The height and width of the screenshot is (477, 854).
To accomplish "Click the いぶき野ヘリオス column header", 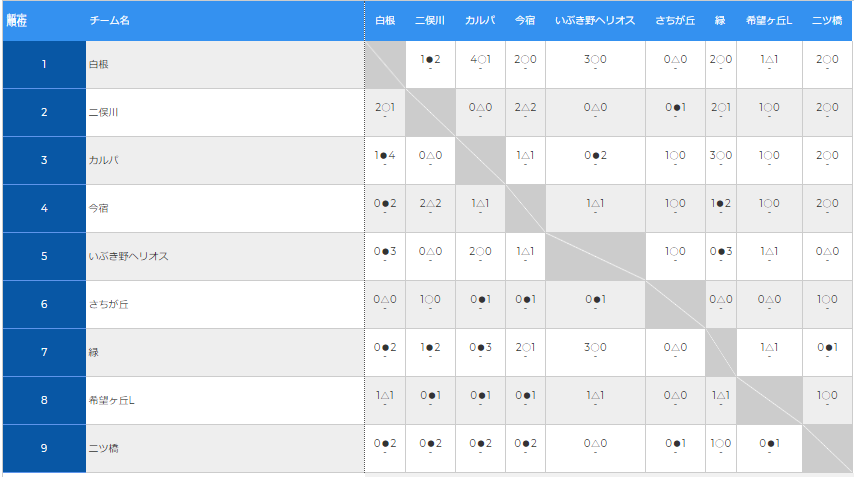I will tap(595, 21).
